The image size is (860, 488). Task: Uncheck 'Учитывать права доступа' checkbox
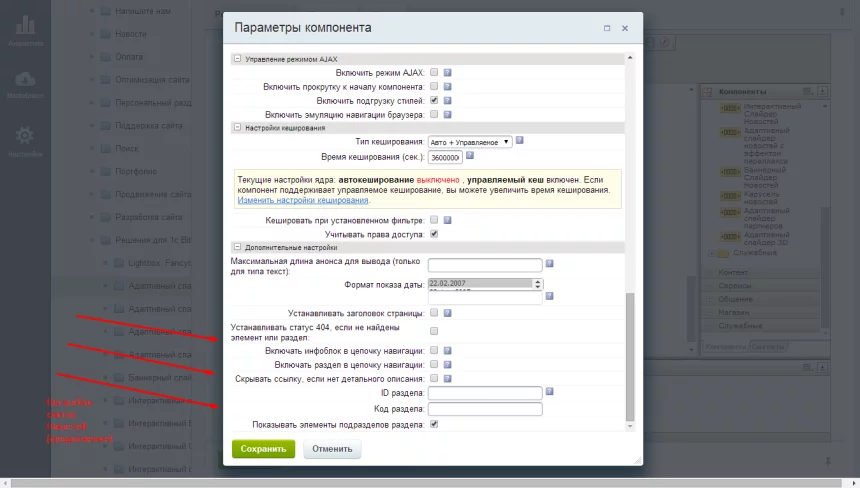click(x=434, y=234)
